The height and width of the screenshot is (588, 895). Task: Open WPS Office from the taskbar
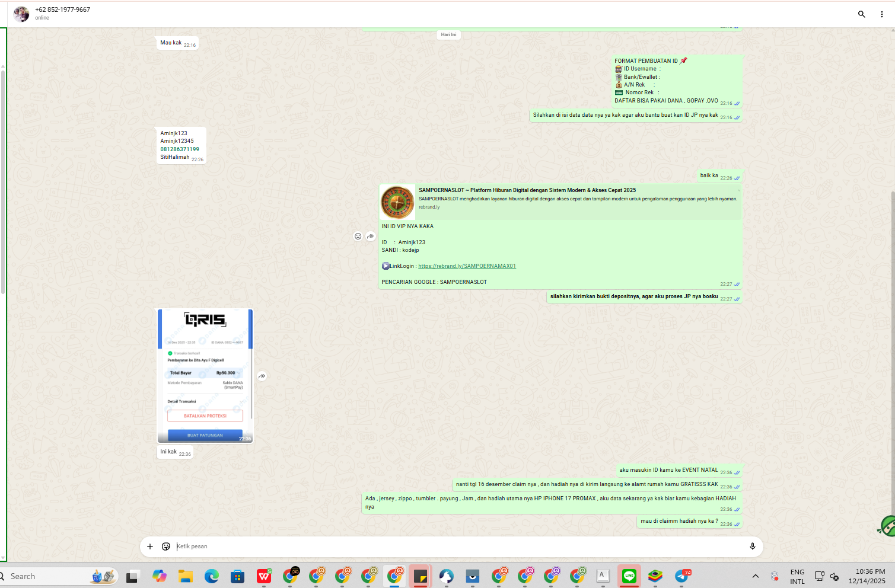click(264, 576)
